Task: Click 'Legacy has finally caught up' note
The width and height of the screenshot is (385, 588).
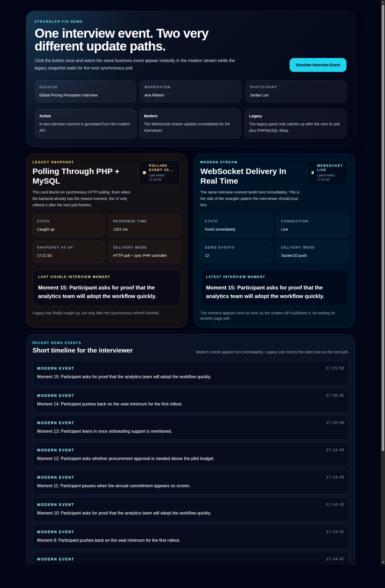Action: [96, 313]
